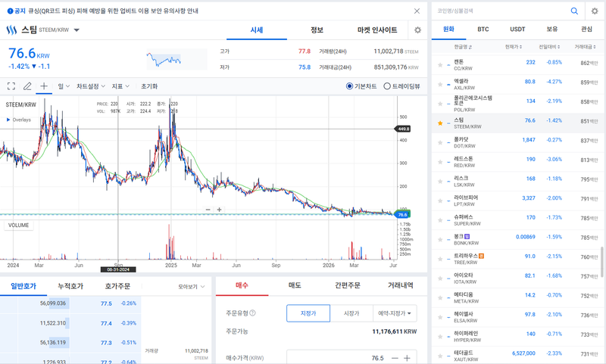This screenshot has height=364, width=606.
Task: Favorite the 라이브피어 LPT/KRW star
Action: pyautogui.click(x=440, y=201)
